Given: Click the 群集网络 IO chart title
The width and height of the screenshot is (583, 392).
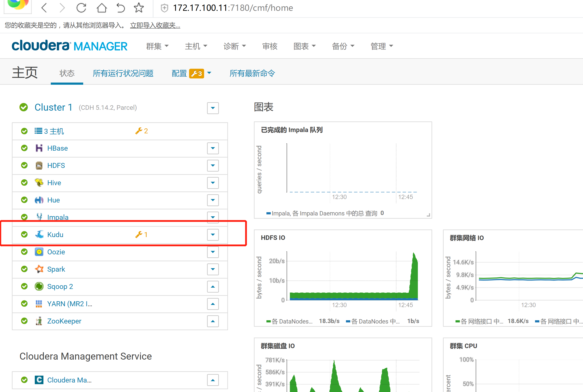Looking at the screenshot, I should (x=467, y=238).
